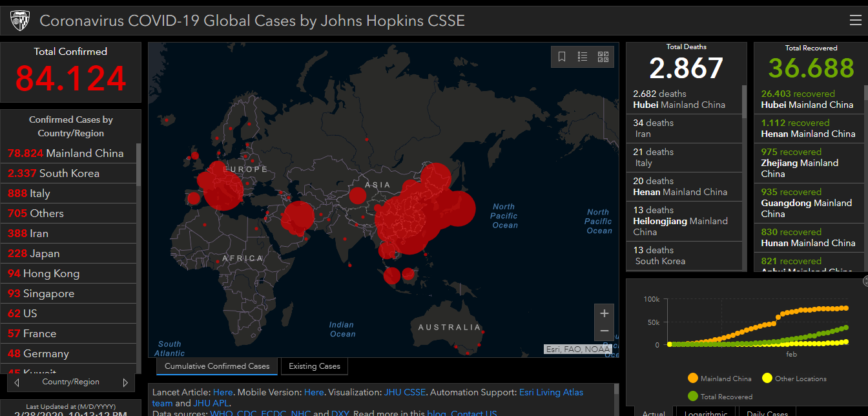Go to previous Country/Region list page
This screenshot has height=416, width=868.
coord(17,382)
